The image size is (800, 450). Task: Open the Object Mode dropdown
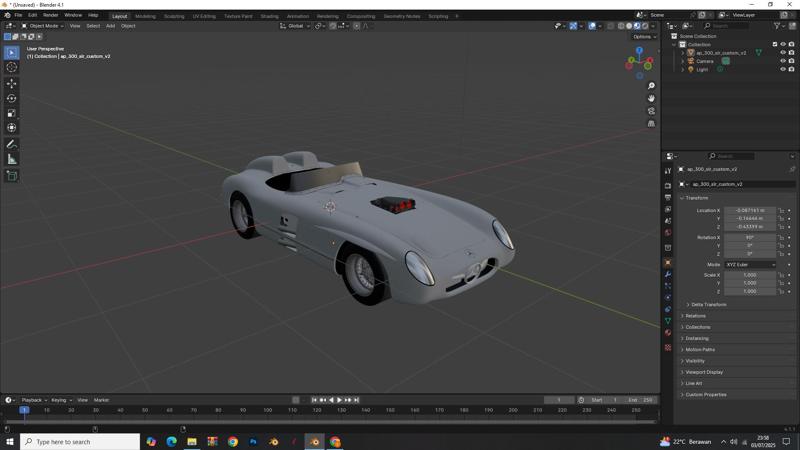pyautogui.click(x=42, y=26)
